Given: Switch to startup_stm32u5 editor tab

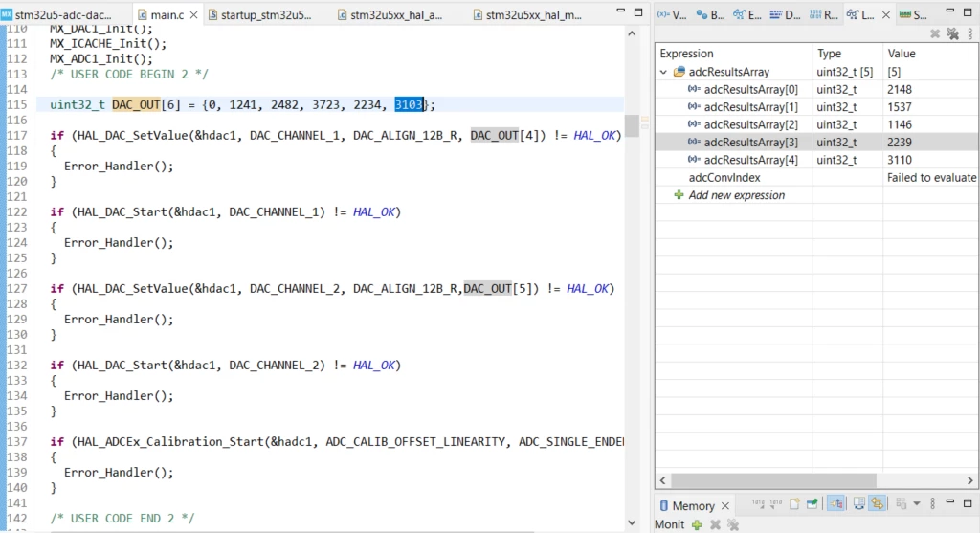Looking at the screenshot, I should [260, 15].
